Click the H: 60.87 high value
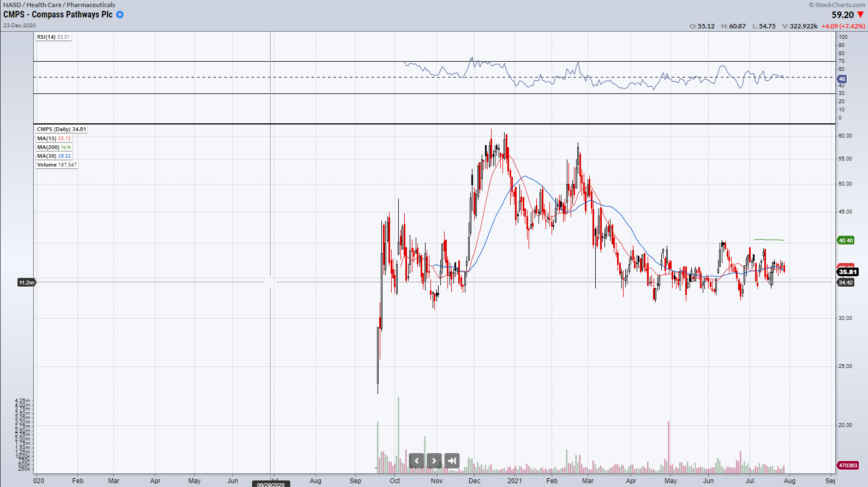The width and height of the screenshot is (868, 487). 733,26
